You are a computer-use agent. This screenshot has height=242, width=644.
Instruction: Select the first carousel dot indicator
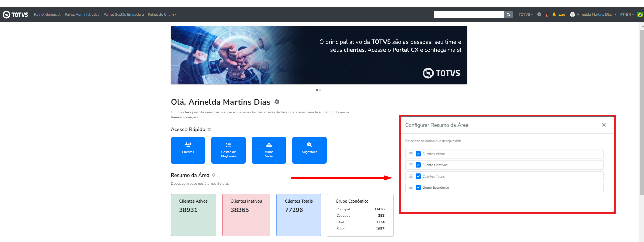317,90
